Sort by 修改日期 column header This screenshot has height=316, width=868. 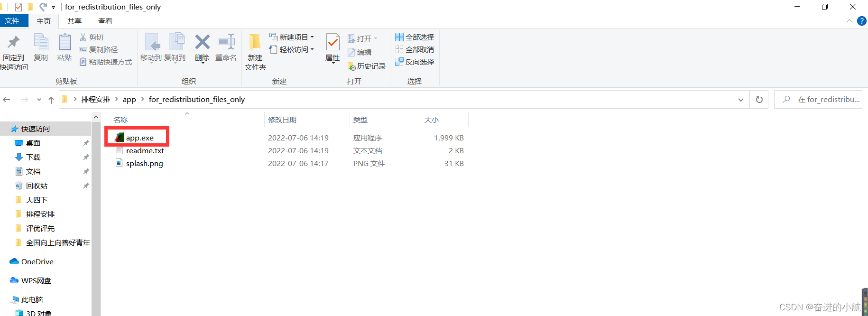[282, 120]
